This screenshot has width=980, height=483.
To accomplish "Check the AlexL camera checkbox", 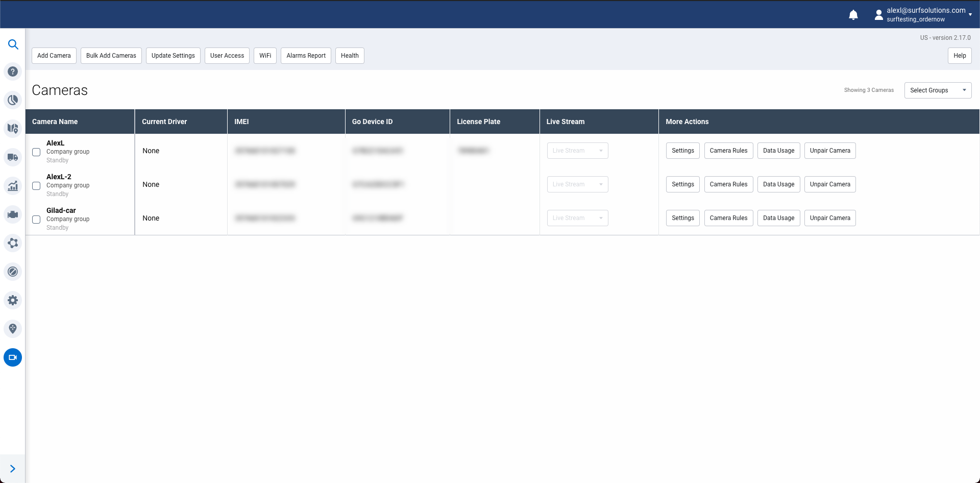I will [36, 152].
